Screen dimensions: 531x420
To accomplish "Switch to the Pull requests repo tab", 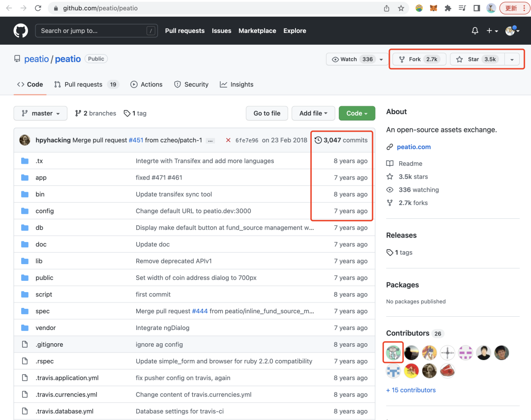I will coord(87,84).
